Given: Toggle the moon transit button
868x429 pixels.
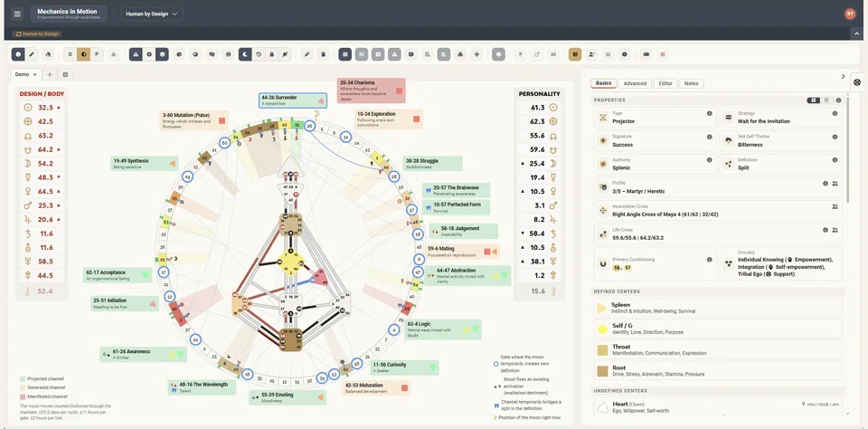Looking at the screenshot, I should click(x=245, y=54).
